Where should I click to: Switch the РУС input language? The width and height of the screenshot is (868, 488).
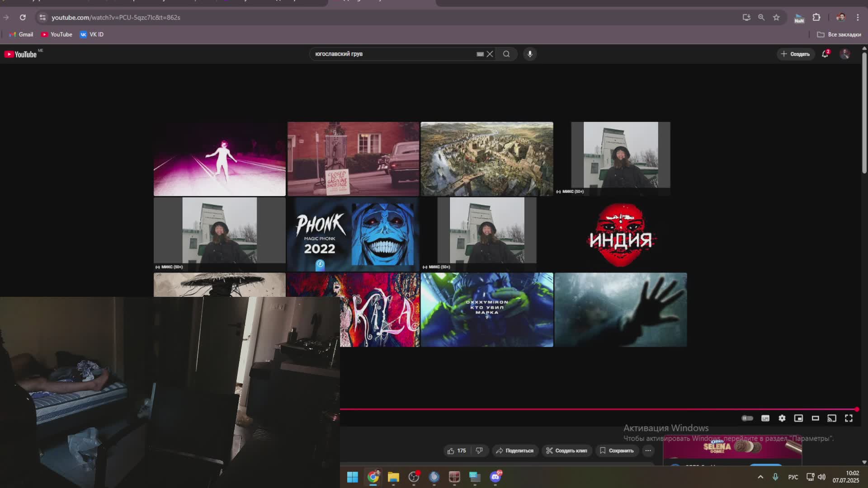point(793,477)
